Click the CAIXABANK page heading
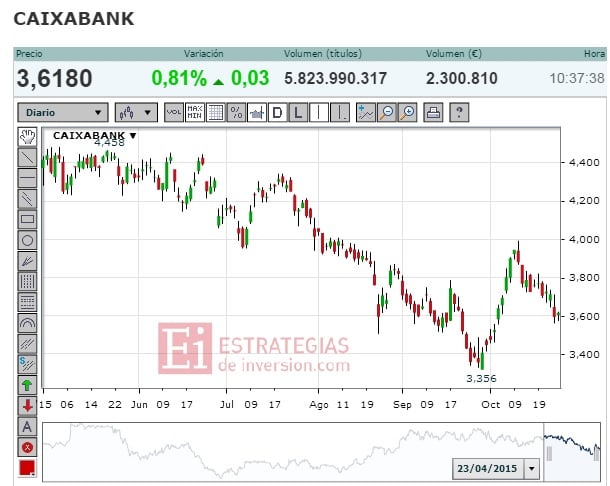This screenshot has height=486, width=610. pyautogui.click(x=74, y=19)
